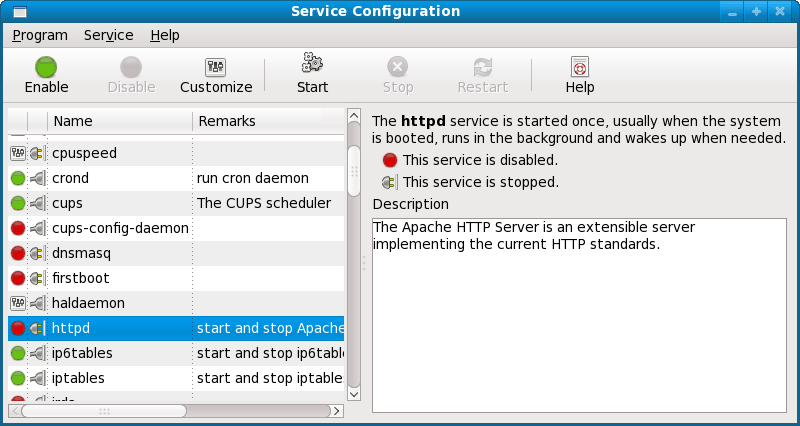
Task: Click the customized runlevel icon beside haldaemon
Action: (18, 303)
